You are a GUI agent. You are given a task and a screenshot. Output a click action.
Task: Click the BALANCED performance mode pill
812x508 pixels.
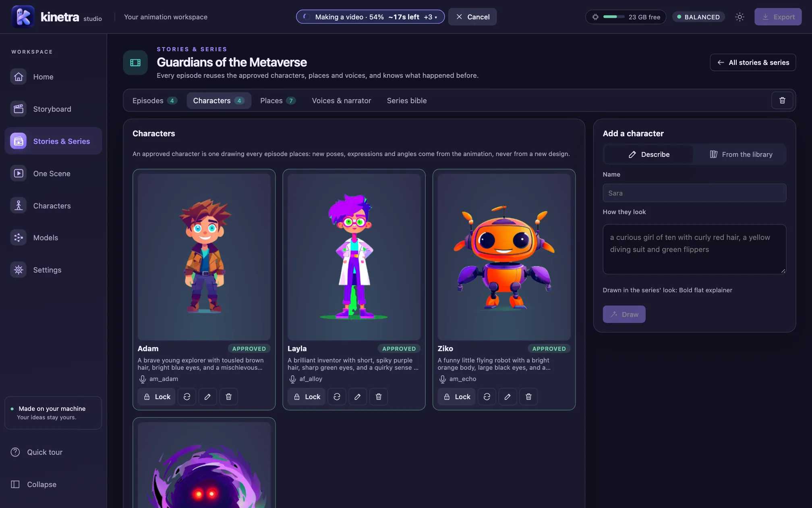point(698,17)
